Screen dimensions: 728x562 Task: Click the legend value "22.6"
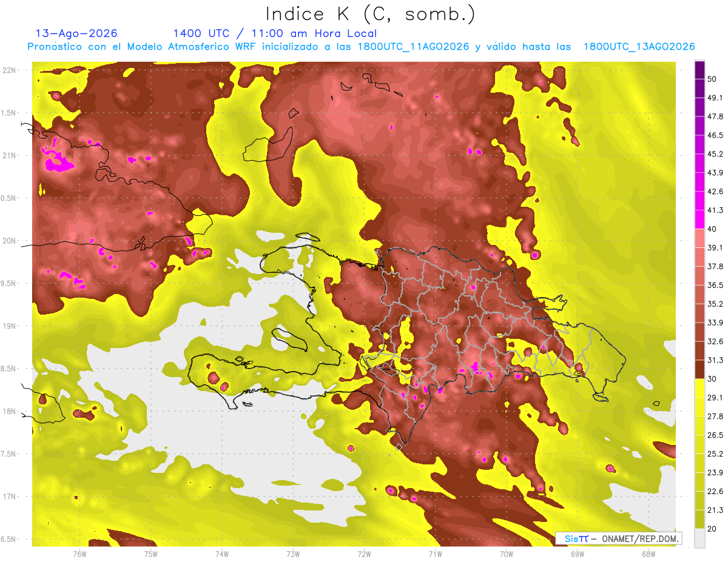[715, 491]
